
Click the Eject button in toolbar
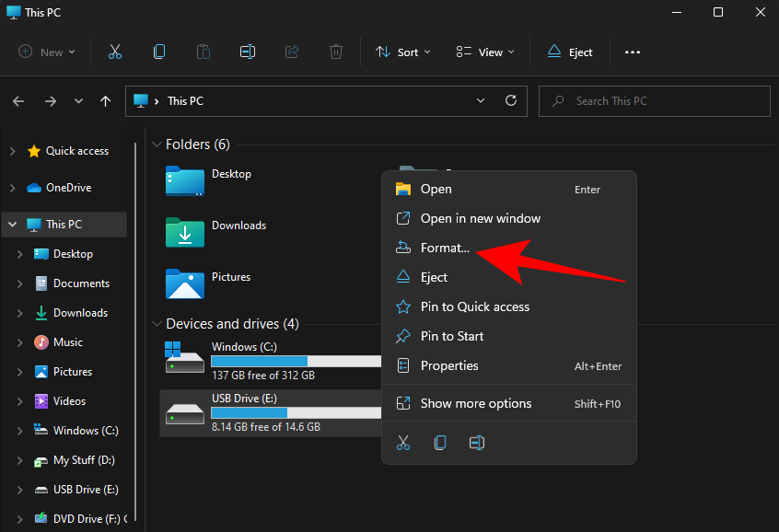click(570, 52)
